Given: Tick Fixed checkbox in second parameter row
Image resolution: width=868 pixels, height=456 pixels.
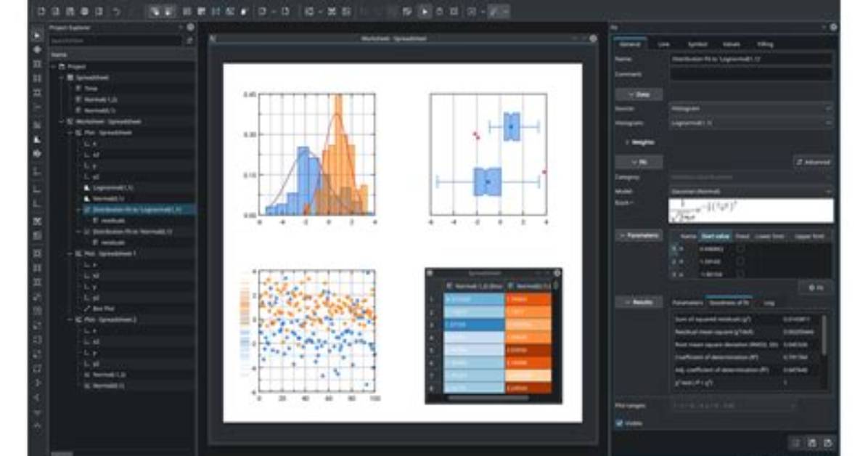Looking at the screenshot, I should [740, 261].
